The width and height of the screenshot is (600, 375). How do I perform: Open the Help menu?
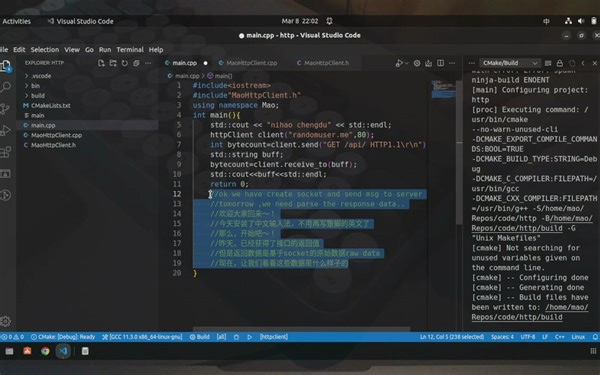click(x=156, y=50)
